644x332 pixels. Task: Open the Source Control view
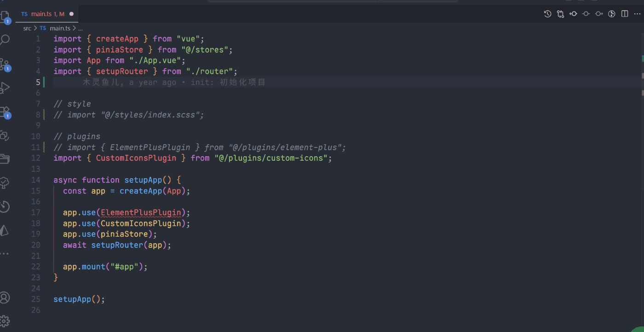click(x=5, y=64)
